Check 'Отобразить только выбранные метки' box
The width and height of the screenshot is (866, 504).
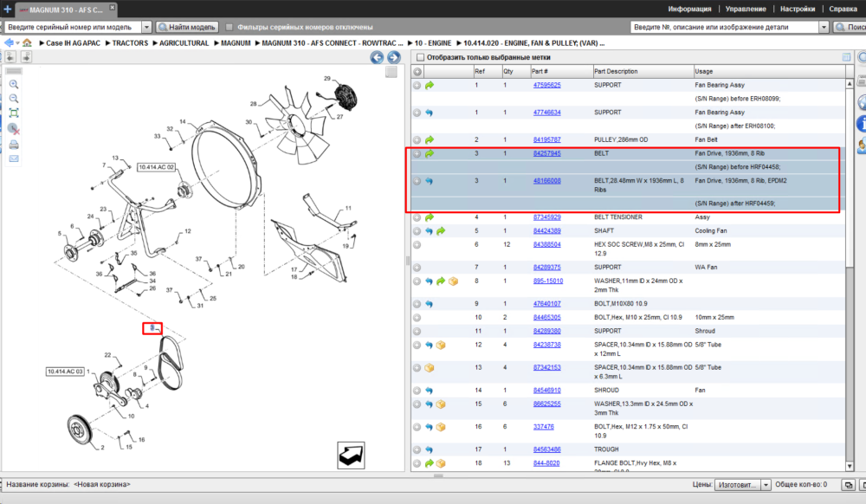(420, 57)
